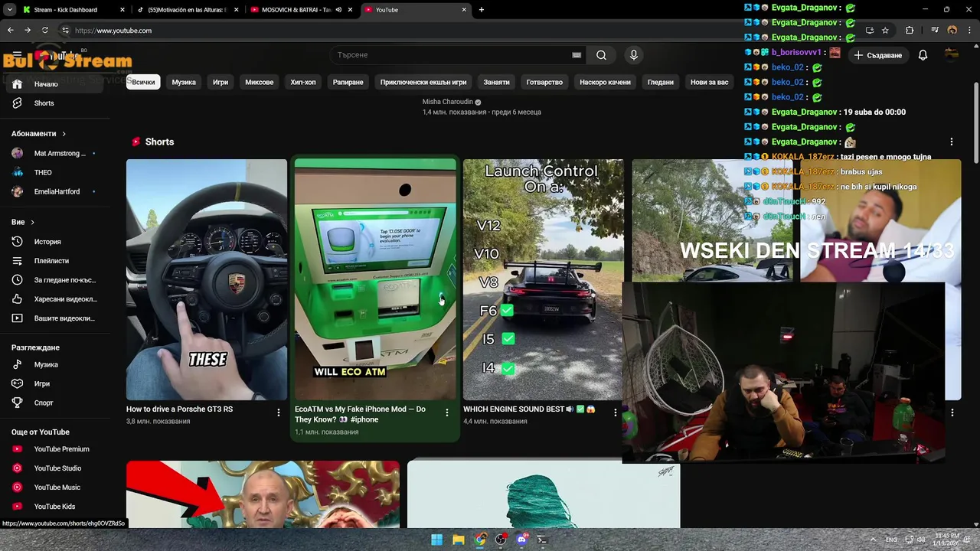Image resolution: width=980 pixels, height=551 pixels.
Task: Select Приключенски екшън игри chip
Action: pos(423,82)
